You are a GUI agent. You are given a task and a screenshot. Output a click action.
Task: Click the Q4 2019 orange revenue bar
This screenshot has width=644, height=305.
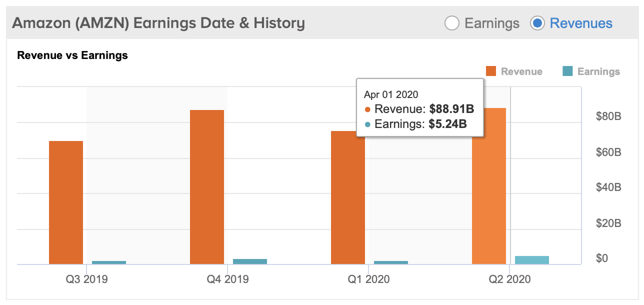(x=207, y=187)
